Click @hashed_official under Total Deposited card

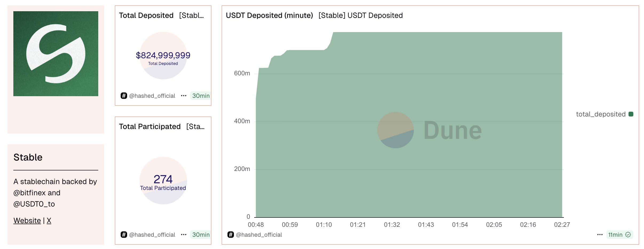point(152,96)
